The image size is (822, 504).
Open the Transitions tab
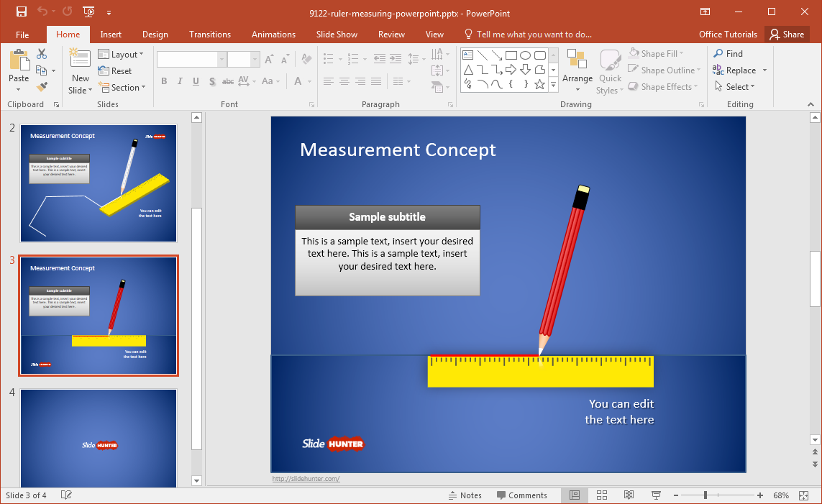(210, 35)
